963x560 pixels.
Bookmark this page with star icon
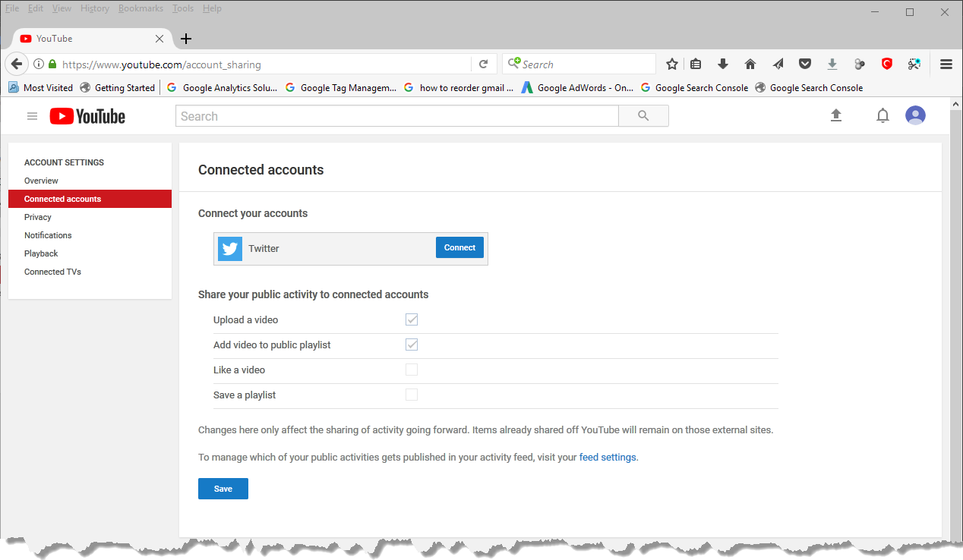click(x=671, y=64)
